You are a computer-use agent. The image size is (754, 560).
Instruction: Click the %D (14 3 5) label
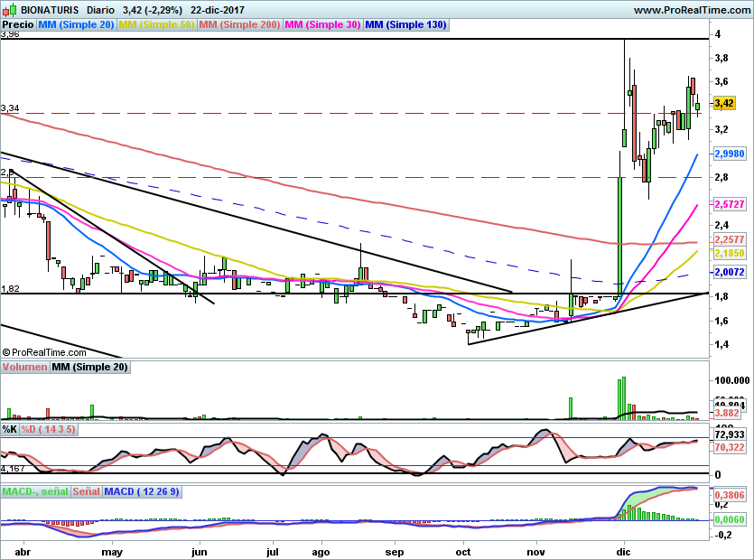pos(48,429)
